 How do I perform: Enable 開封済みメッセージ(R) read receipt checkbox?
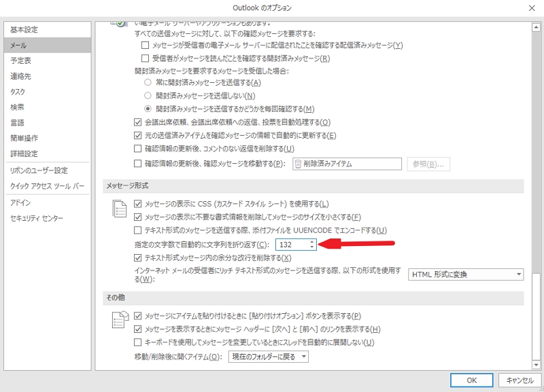tap(145, 58)
